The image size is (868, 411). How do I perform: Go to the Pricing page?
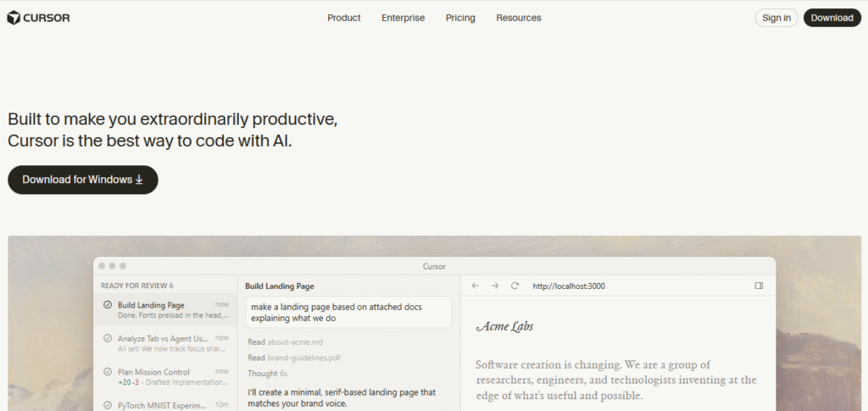click(x=460, y=18)
